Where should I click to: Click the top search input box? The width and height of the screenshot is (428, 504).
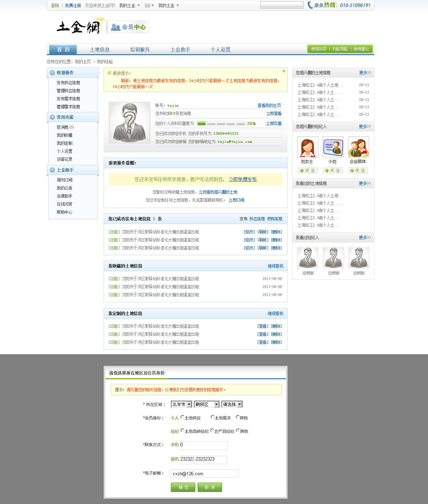pos(282,5)
